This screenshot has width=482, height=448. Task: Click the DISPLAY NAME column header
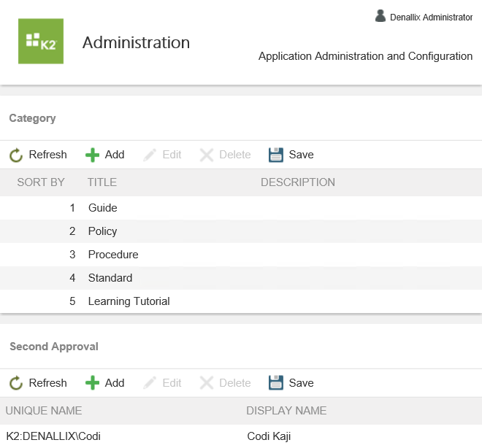pos(286,411)
